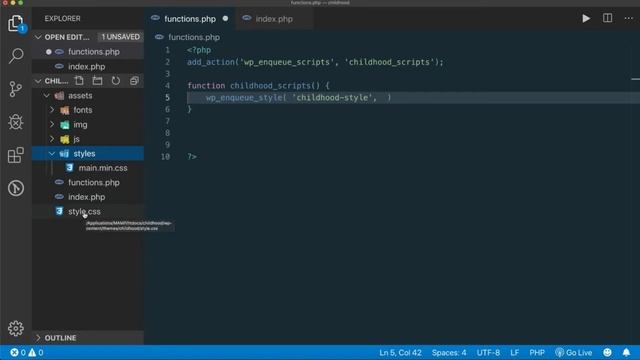Click the errors count in status bar
The width and height of the screenshot is (640, 360).
tap(18, 352)
